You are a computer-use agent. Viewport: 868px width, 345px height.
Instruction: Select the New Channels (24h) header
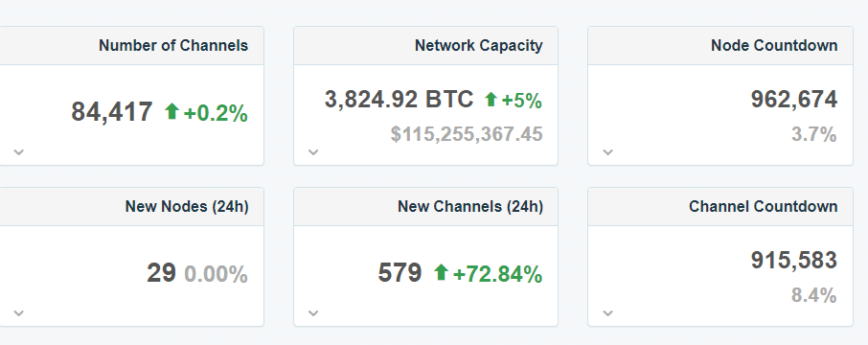pos(470,207)
